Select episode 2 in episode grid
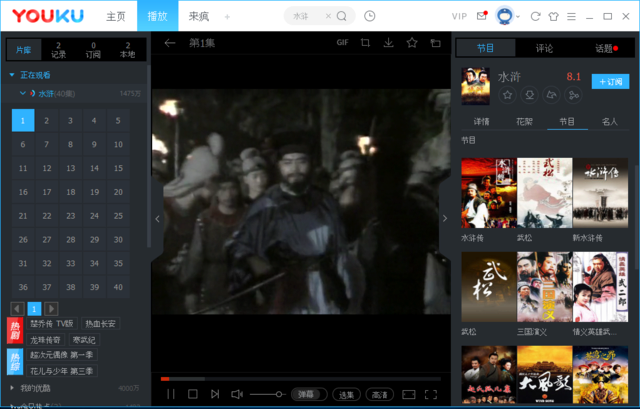The height and width of the screenshot is (409, 640). [47, 120]
